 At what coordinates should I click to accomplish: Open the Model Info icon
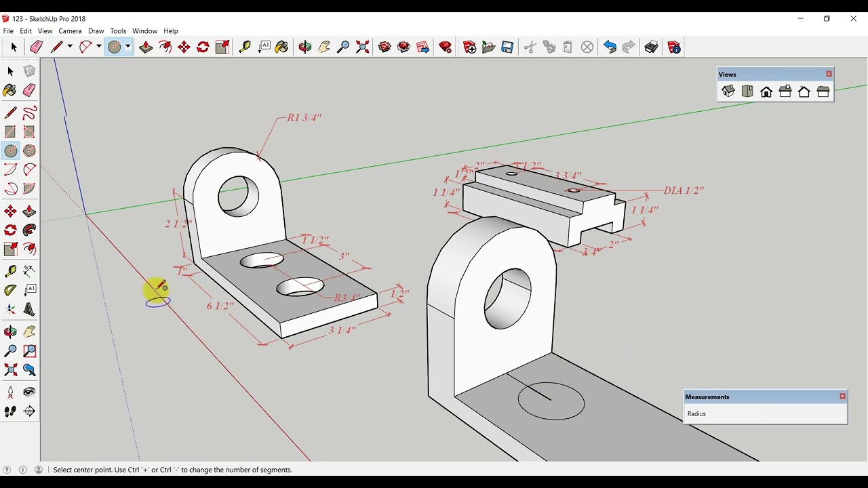coord(674,47)
